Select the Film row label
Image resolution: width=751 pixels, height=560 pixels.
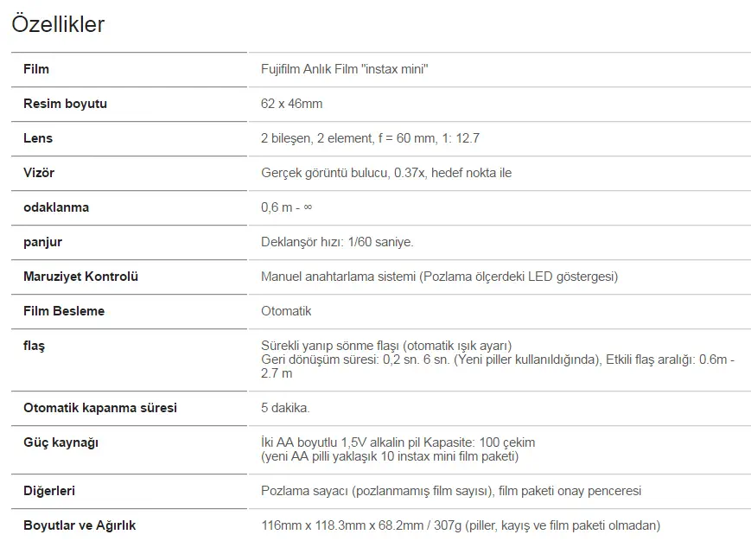36,69
